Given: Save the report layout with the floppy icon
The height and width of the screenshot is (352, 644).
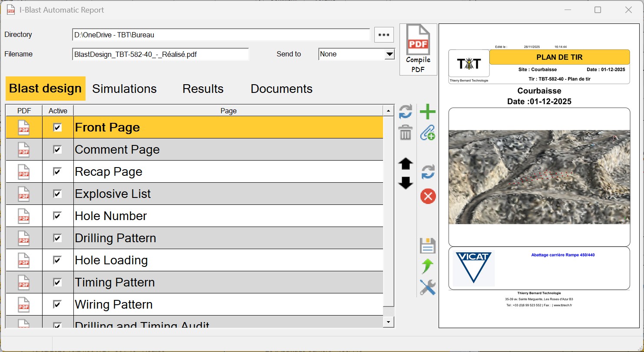Looking at the screenshot, I should 428,246.
